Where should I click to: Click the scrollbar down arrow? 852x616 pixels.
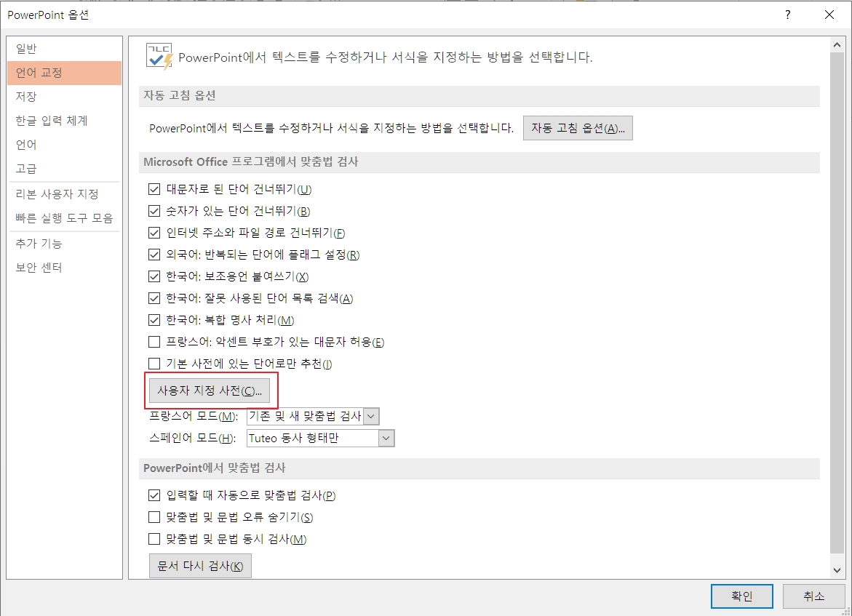click(837, 570)
